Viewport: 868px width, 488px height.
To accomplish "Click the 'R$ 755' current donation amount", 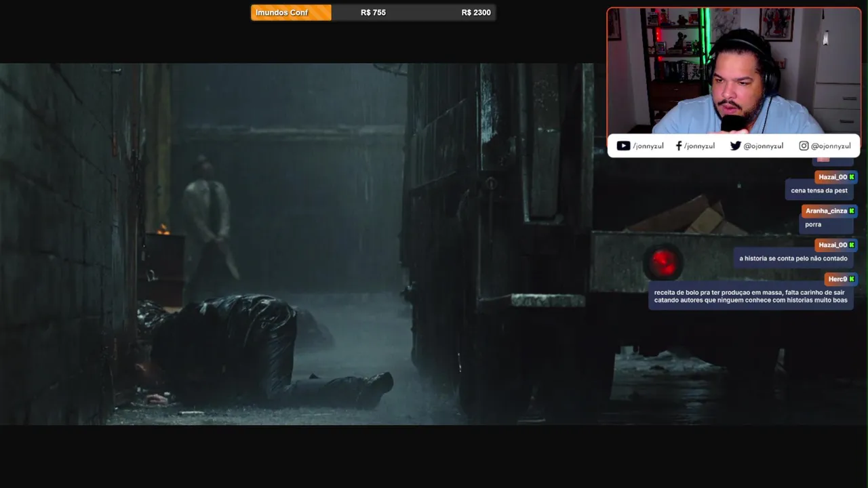I will (373, 12).
